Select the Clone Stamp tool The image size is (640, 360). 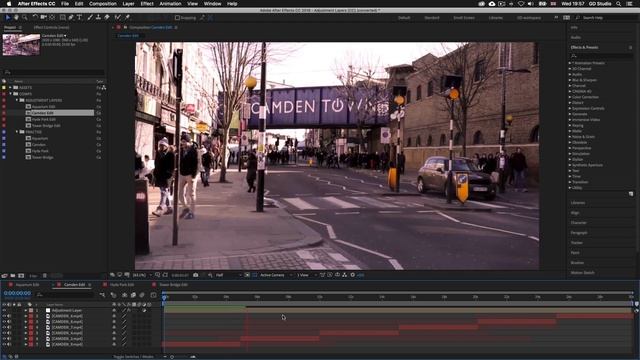(98, 18)
